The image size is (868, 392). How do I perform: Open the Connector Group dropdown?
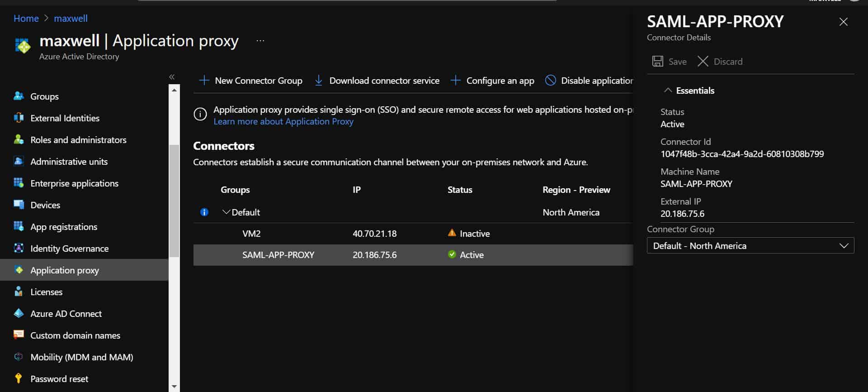point(750,245)
